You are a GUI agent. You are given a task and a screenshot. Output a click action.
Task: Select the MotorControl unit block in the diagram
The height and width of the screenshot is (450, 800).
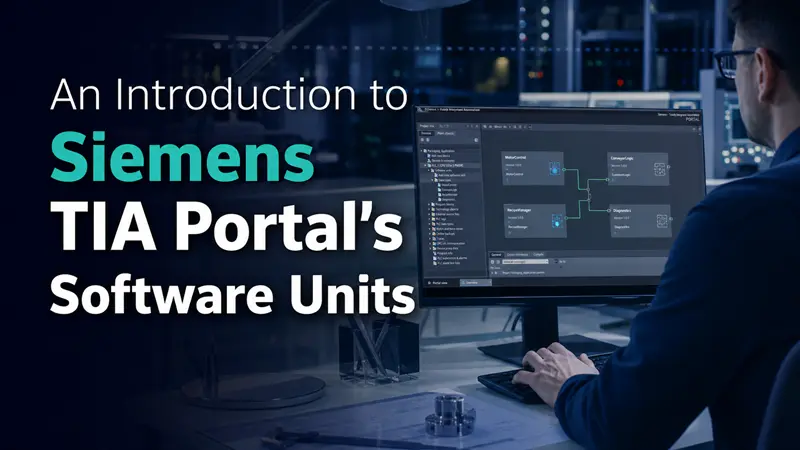click(533, 168)
